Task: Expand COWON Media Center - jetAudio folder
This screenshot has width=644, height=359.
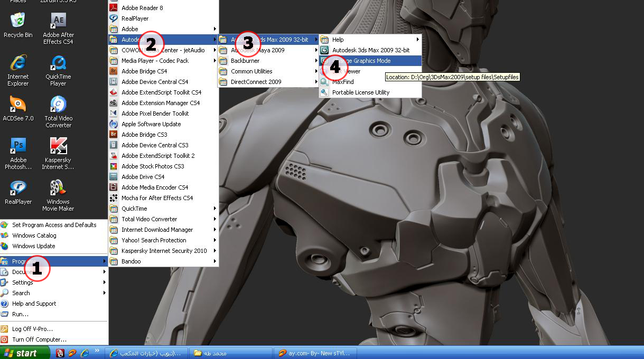Action: [163, 50]
